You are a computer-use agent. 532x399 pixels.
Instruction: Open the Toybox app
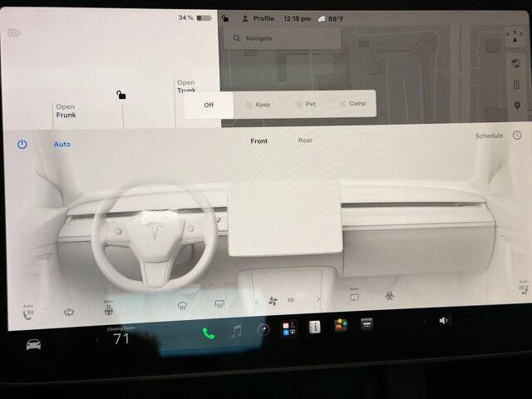pyautogui.click(x=341, y=325)
